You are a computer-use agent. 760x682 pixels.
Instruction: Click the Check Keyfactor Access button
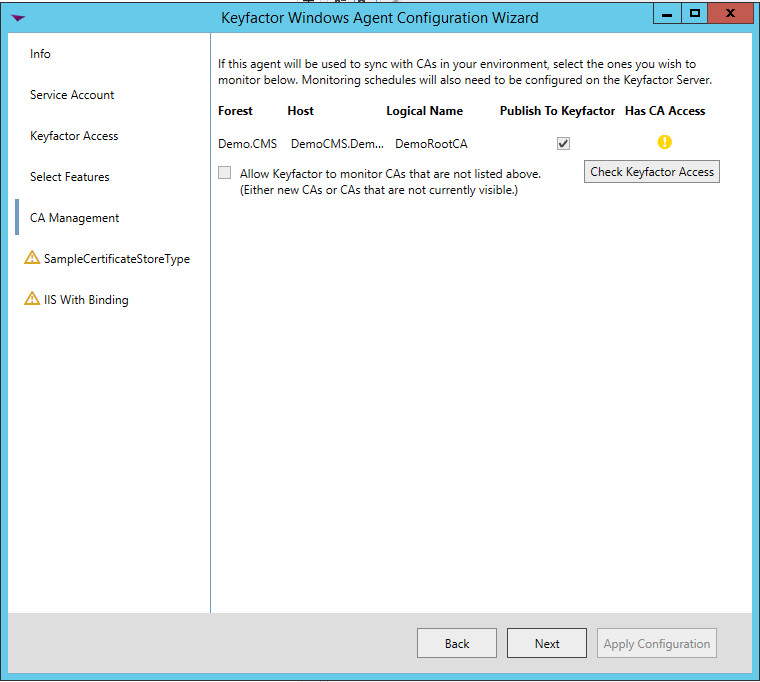click(651, 172)
